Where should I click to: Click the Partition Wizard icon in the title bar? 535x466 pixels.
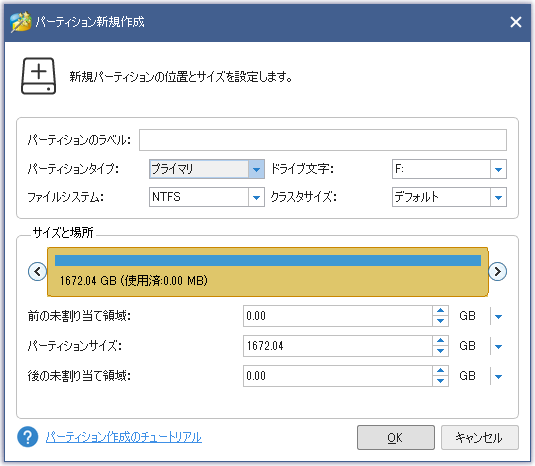pyautogui.click(x=21, y=22)
